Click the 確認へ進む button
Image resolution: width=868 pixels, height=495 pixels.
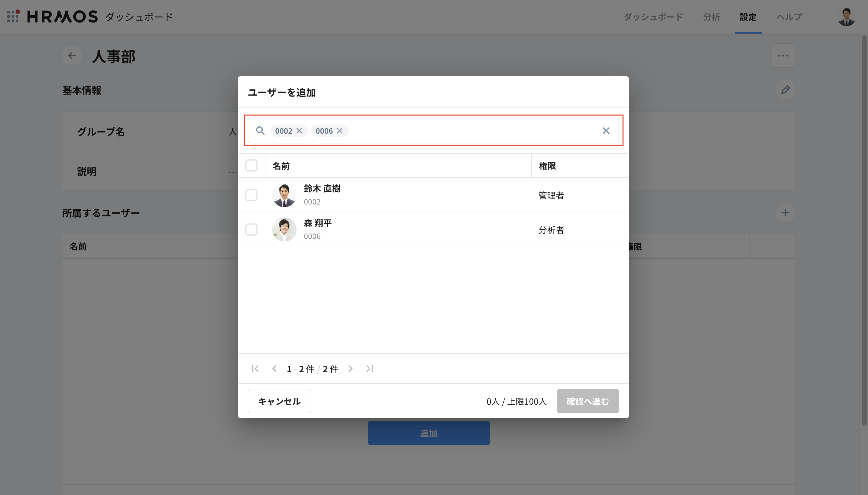[587, 401]
